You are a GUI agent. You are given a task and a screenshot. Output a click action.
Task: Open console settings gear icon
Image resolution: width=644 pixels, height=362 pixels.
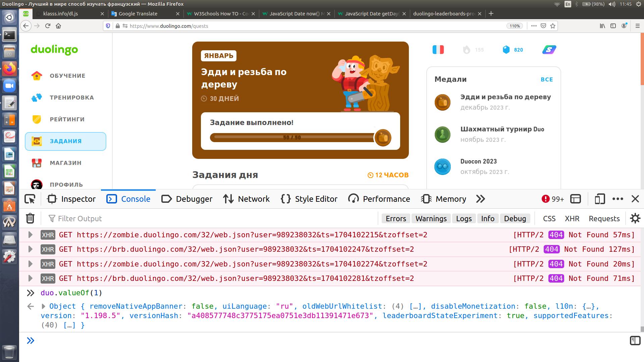tap(635, 219)
